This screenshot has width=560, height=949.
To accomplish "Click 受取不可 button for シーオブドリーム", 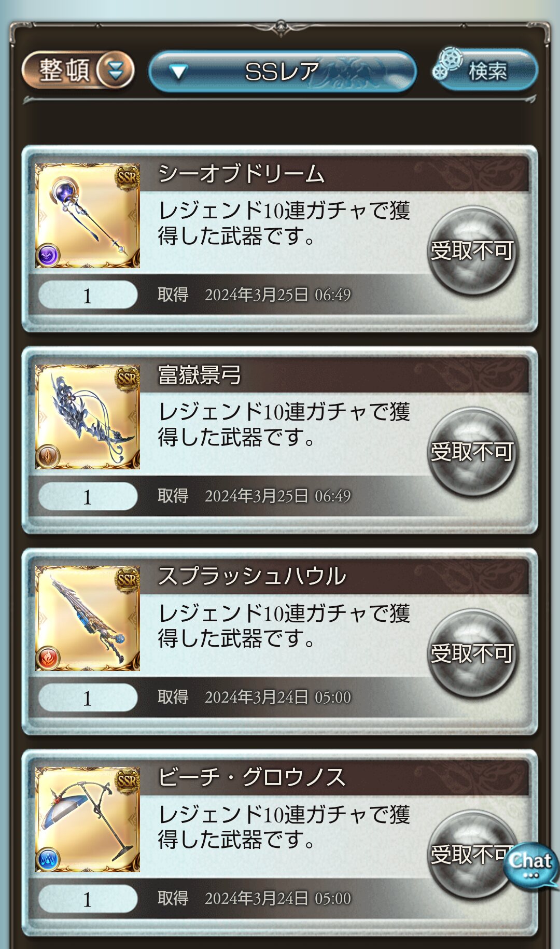I will 472,251.
